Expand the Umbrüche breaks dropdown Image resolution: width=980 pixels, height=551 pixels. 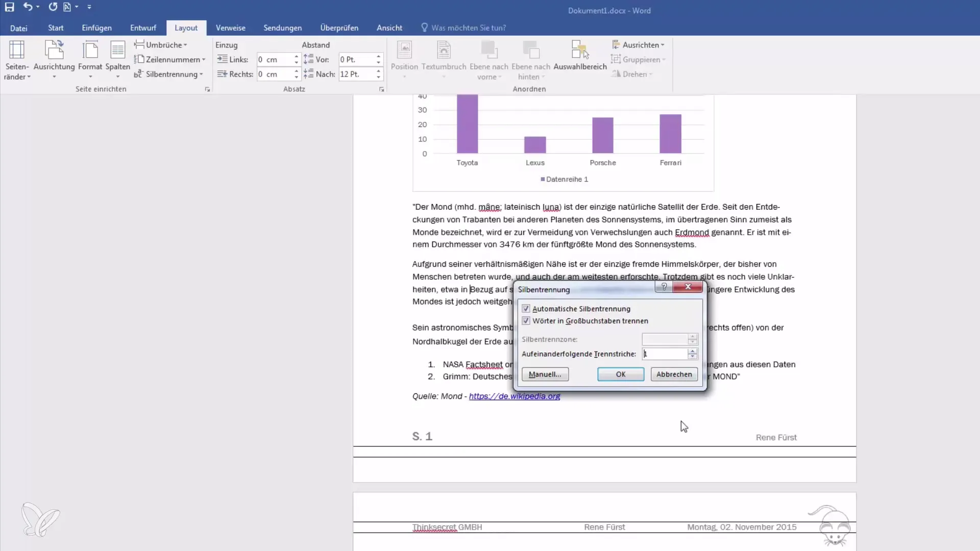pos(161,45)
